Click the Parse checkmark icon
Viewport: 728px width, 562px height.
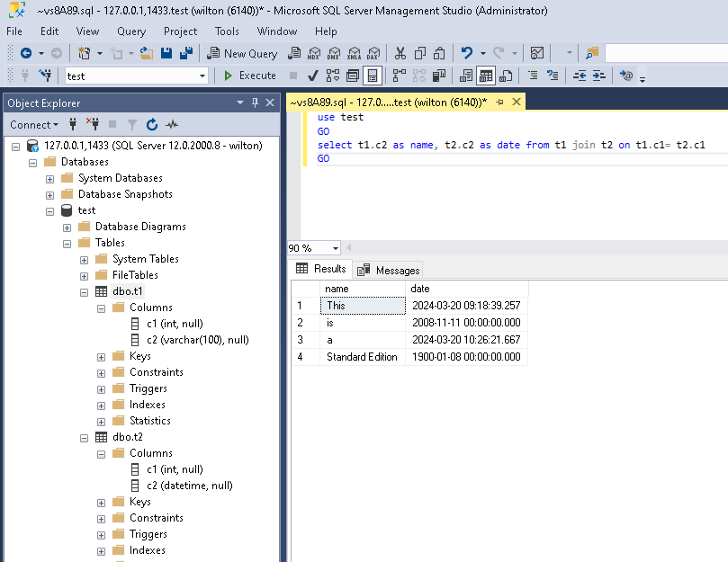pyautogui.click(x=312, y=76)
